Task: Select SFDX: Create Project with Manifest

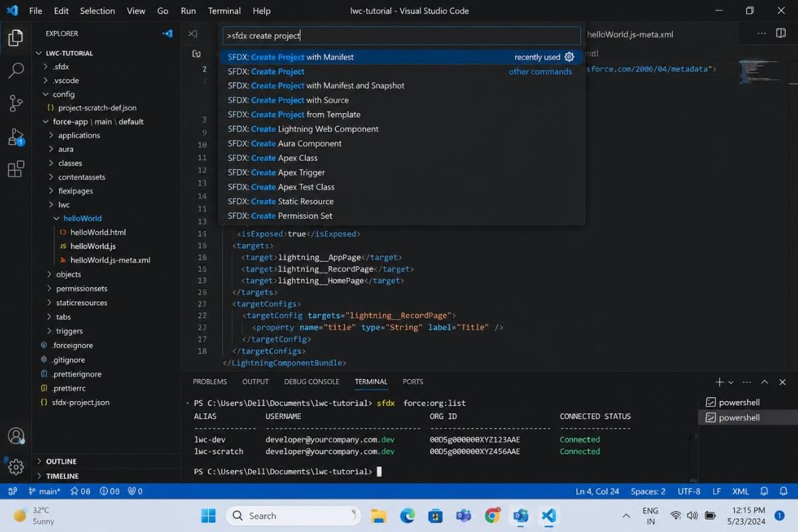Action: click(402, 57)
